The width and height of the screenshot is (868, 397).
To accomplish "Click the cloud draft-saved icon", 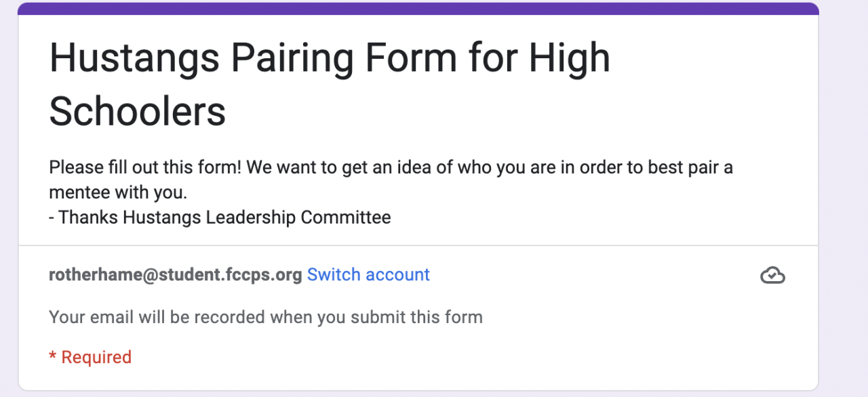I will pos(772,275).
